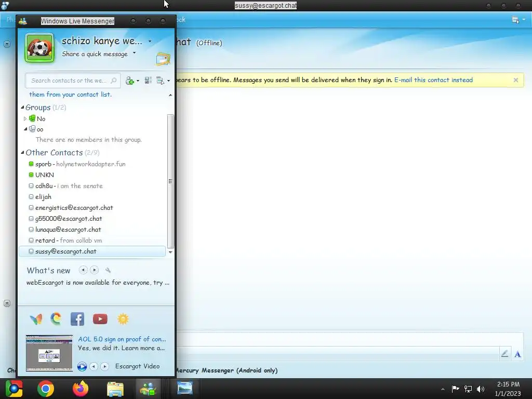
Task: Open Start menu on taskbar
Action: click(14, 389)
